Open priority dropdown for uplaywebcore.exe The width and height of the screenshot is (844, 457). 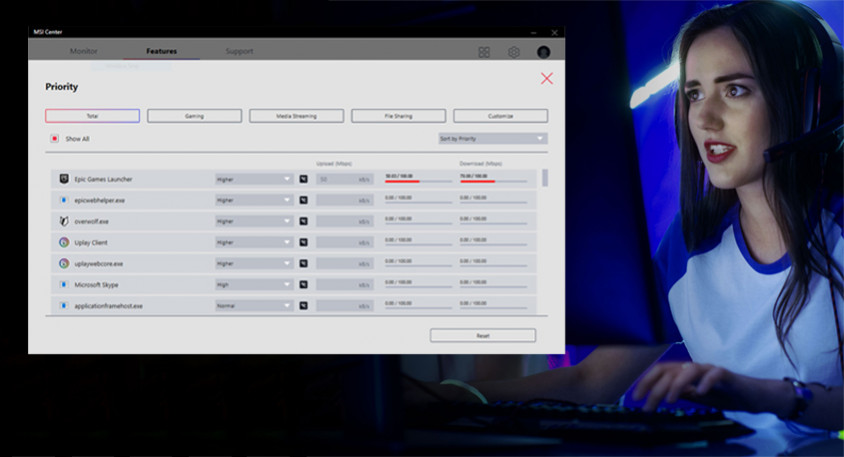254,263
